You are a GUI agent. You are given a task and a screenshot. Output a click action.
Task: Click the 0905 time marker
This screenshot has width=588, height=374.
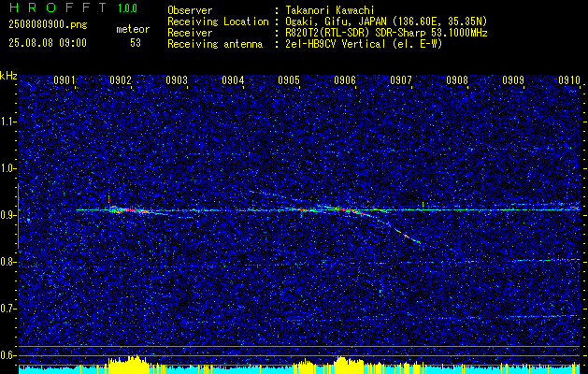(x=289, y=80)
